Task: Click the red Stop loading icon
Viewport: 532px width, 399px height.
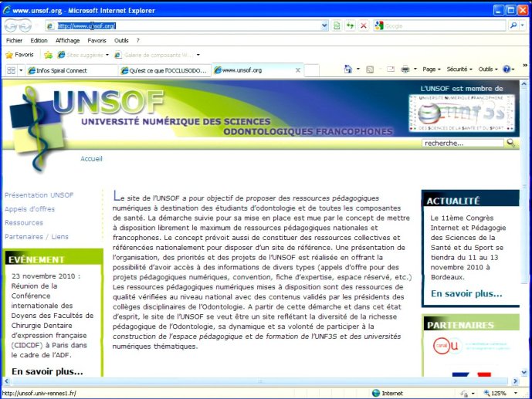Action: 364,25
